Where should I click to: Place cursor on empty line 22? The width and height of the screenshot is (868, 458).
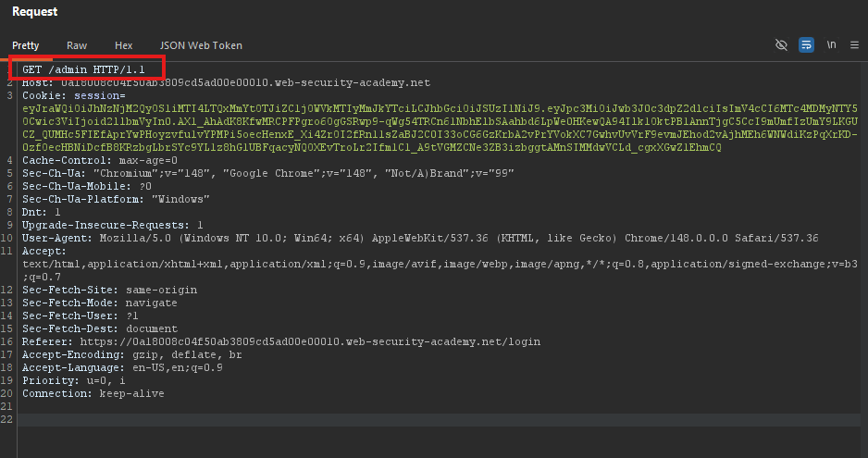[x=440, y=420]
